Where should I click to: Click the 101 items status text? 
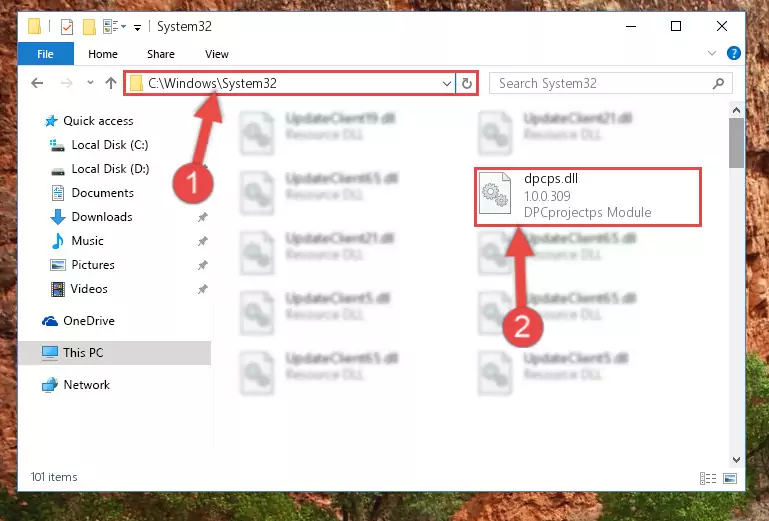(x=54, y=477)
